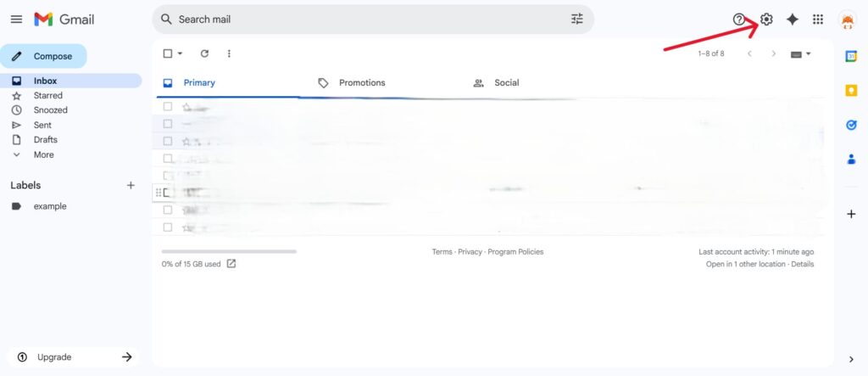Open the Google apps grid

tap(818, 20)
